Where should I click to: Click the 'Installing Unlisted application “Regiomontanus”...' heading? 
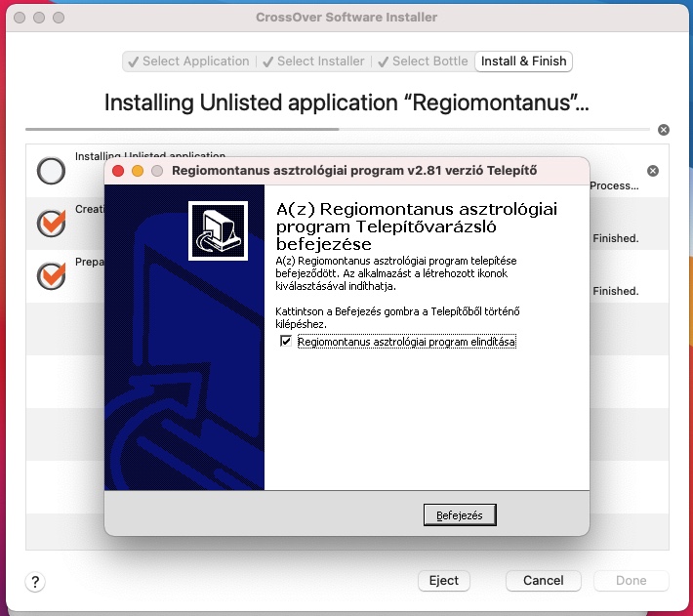tap(346, 103)
